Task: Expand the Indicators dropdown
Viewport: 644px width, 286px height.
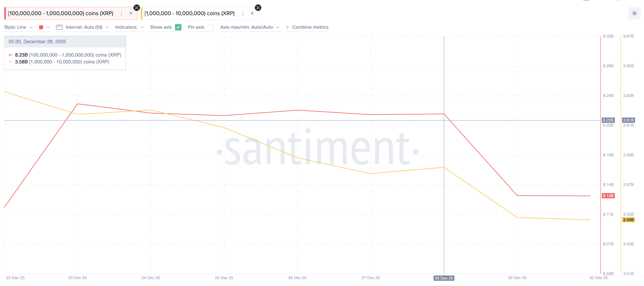Action: tap(129, 27)
